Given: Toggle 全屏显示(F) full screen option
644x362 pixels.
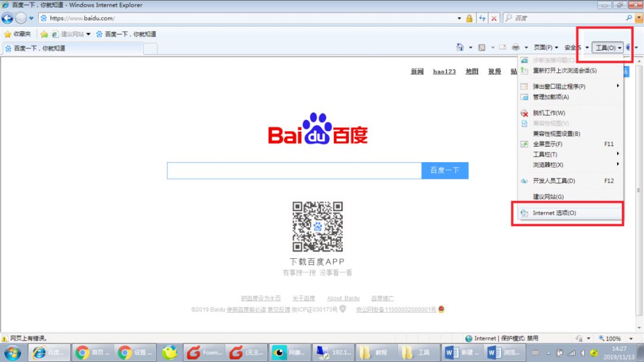Looking at the screenshot, I should click(x=571, y=144).
